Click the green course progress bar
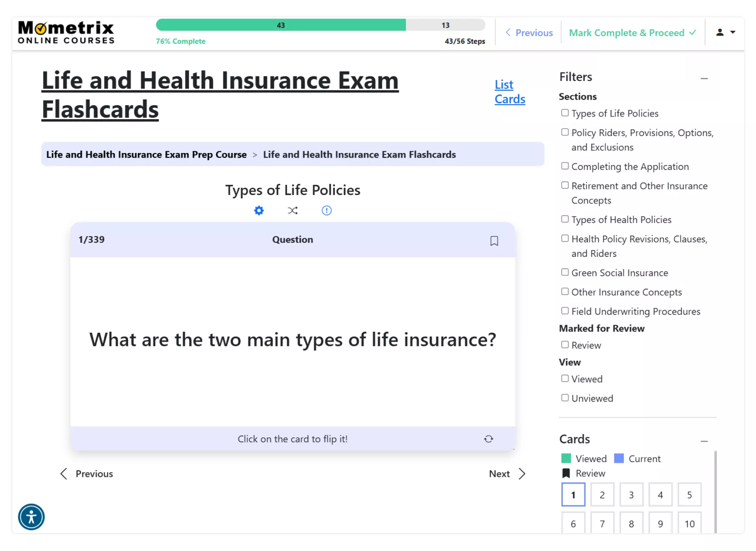 [x=281, y=25]
